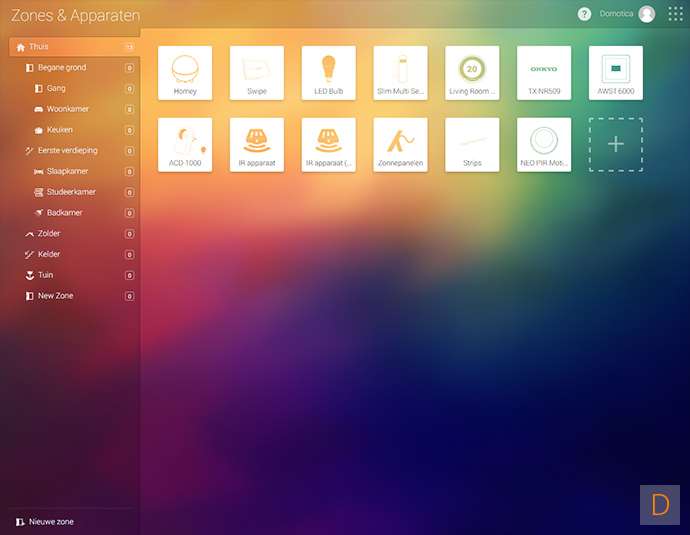
Task: Open the Zonnepanelen device tile
Action: pos(400,145)
